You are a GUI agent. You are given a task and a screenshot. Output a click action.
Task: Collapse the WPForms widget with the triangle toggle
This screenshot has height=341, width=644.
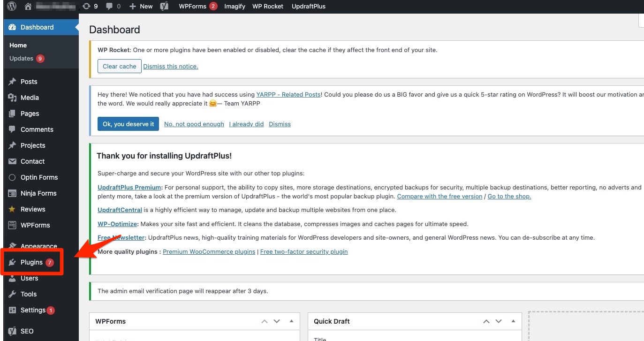291,321
